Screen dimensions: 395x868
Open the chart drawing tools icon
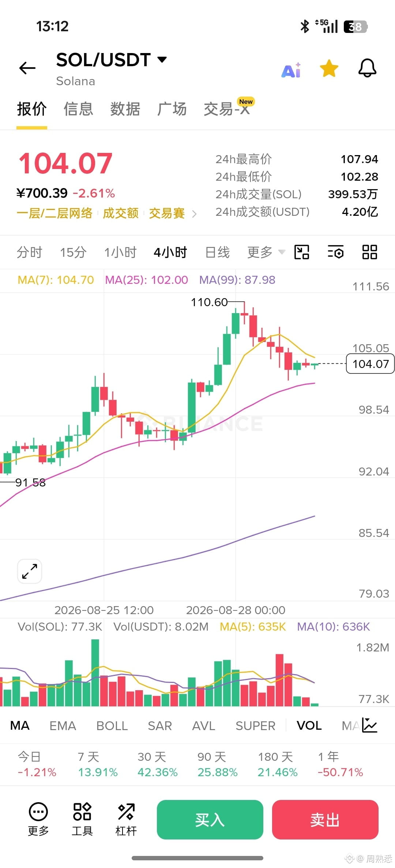302,252
